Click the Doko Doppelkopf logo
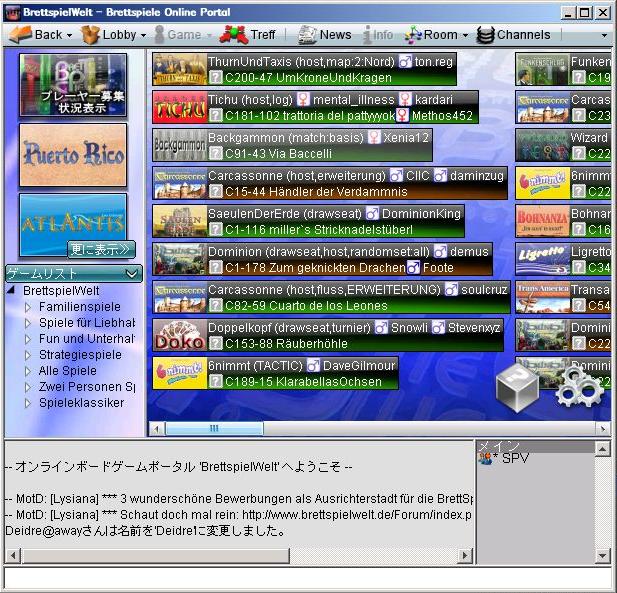The height and width of the screenshot is (593, 617). (180, 335)
